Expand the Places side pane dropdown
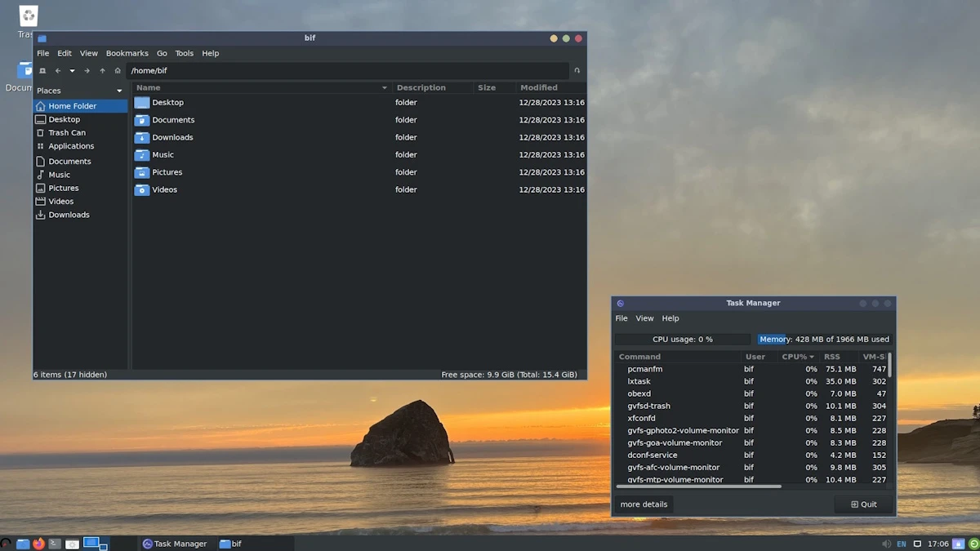The image size is (980, 551). point(119,91)
